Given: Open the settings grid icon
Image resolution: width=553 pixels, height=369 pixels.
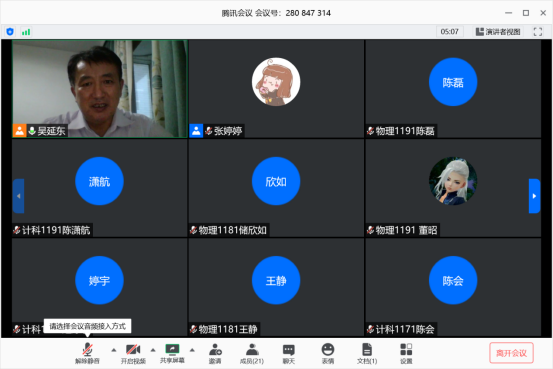Looking at the screenshot, I should pyautogui.click(x=406, y=353).
